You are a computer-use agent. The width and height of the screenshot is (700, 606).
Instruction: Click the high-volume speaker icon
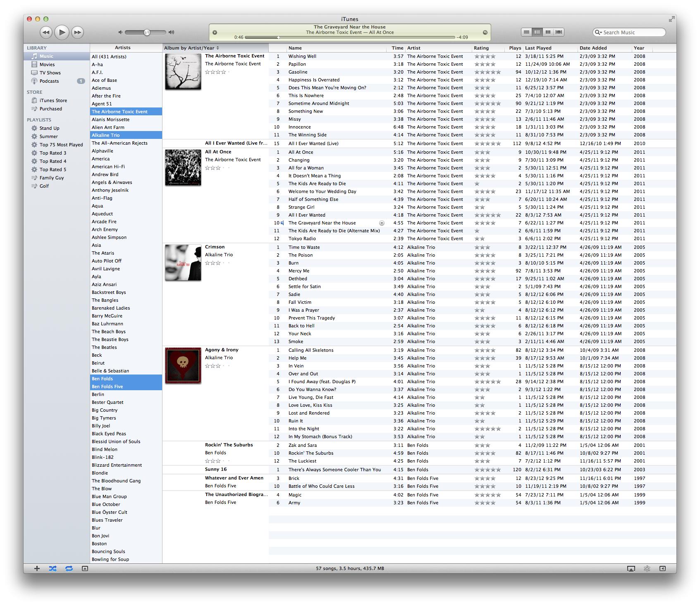(x=172, y=32)
